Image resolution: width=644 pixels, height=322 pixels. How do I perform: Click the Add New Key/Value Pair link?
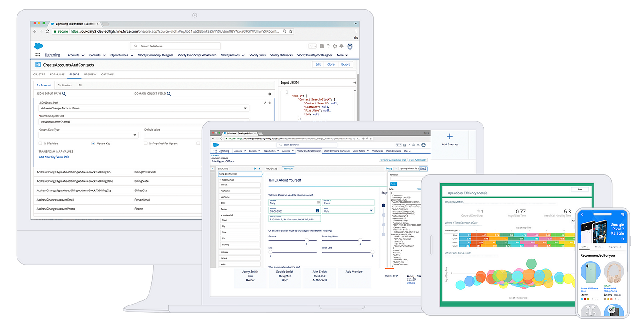point(54,157)
